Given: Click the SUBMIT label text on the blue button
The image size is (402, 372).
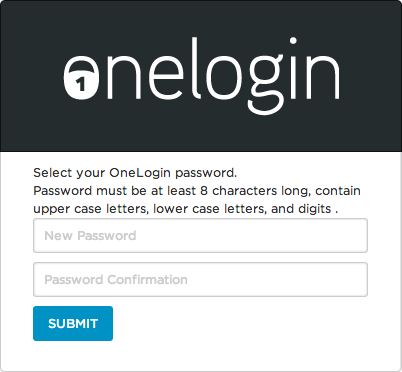Looking at the screenshot, I should point(73,324).
